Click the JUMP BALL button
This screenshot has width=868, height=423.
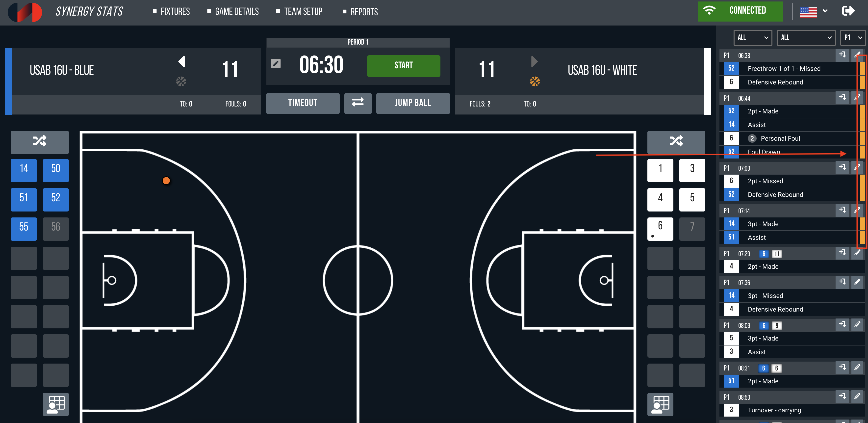412,103
